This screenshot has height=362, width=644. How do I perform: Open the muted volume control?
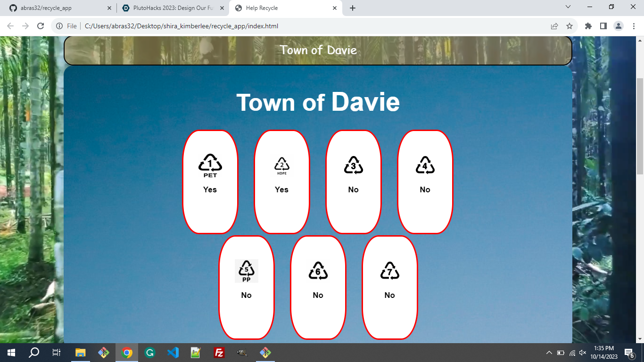pyautogui.click(x=583, y=353)
